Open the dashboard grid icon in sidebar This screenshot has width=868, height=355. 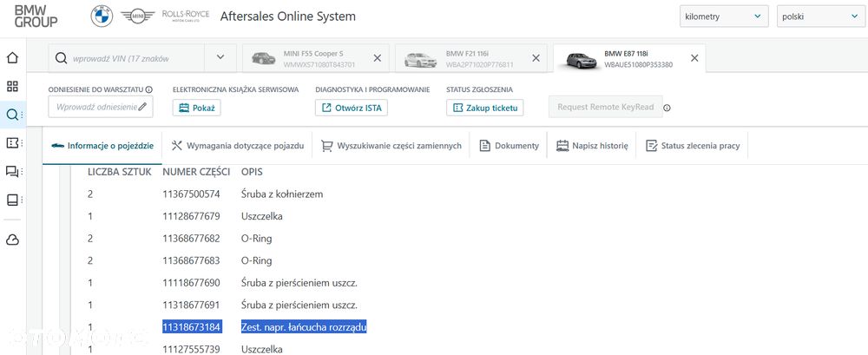(12, 86)
